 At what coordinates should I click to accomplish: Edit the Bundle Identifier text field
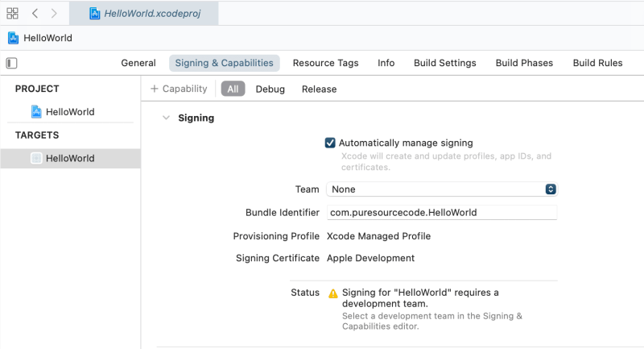coord(442,213)
